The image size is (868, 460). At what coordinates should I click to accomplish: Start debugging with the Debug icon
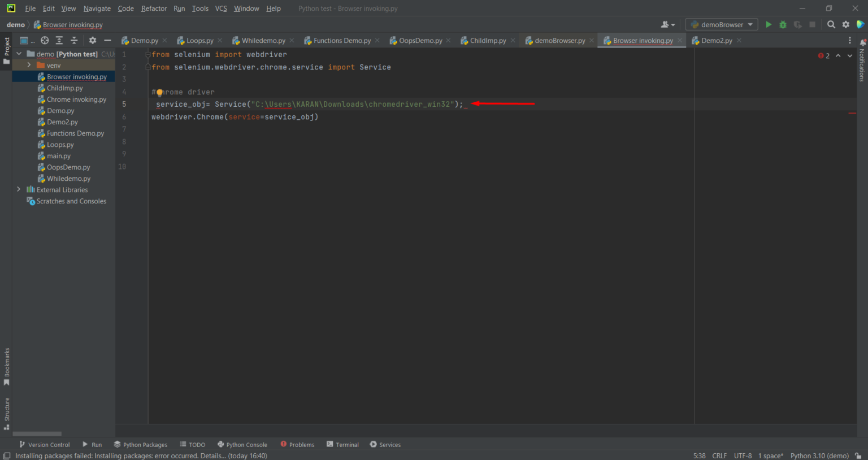click(x=783, y=24)
